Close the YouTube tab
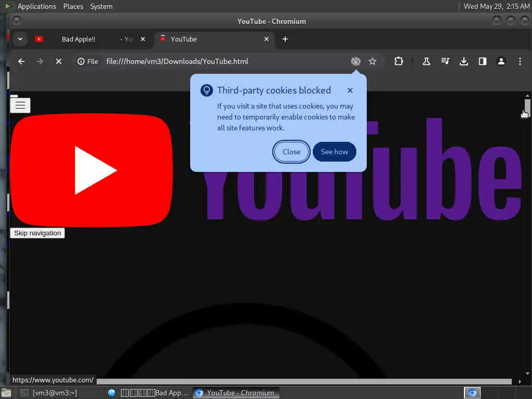 point(267,39)
